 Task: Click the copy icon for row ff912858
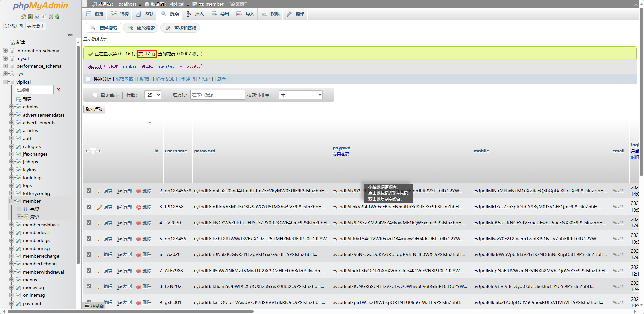click(x=119, y=207)
